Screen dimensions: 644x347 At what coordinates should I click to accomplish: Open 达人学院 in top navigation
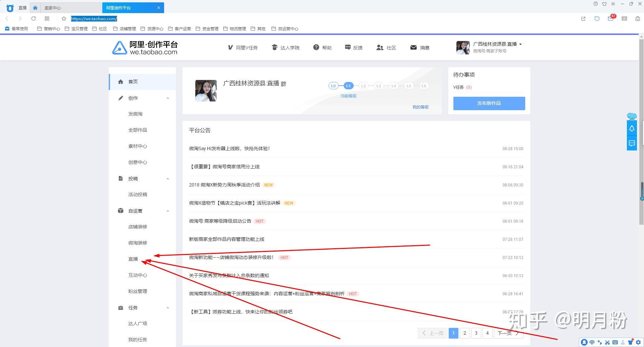pos(285,48)
